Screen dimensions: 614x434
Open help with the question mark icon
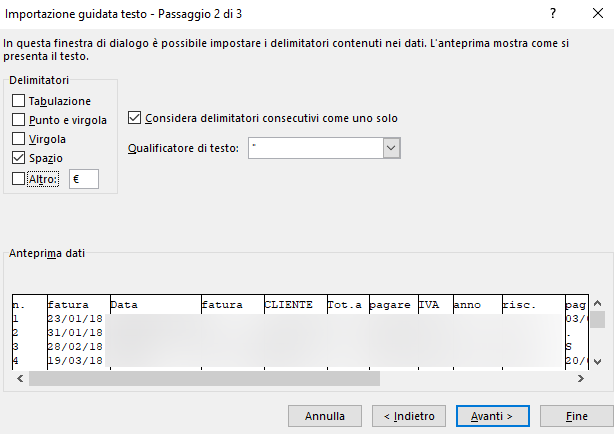click(553, 14)
